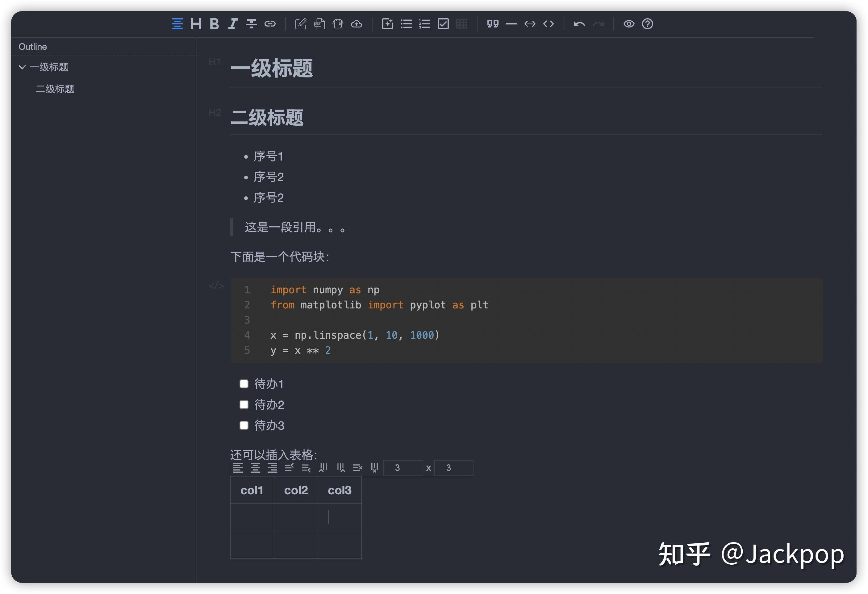
Task: Click the </> marker beside code block
Action: tap(216, 286)
